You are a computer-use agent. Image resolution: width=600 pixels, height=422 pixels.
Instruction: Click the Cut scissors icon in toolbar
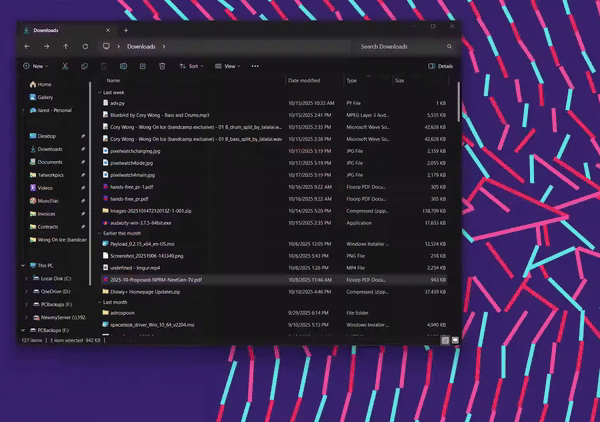[65, 66]
